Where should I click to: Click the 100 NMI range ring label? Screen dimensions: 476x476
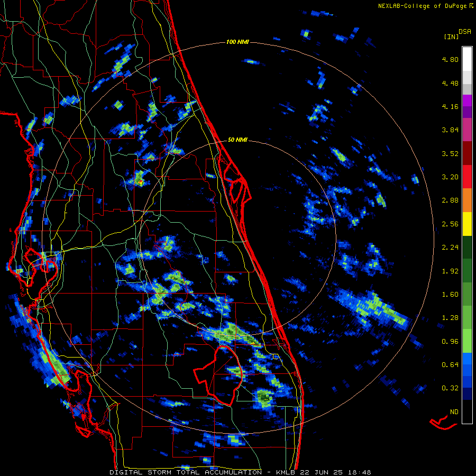click(x=237, y=42)
